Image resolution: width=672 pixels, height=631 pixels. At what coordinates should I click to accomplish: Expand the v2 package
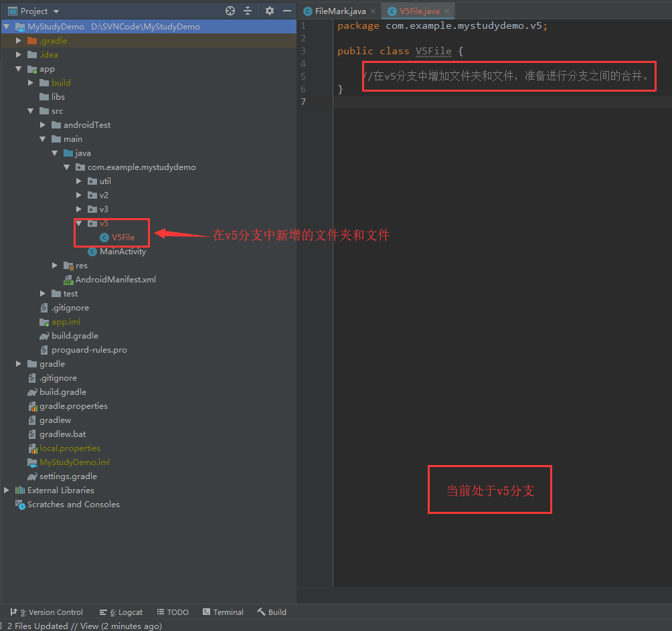click(x=78, y=195)
